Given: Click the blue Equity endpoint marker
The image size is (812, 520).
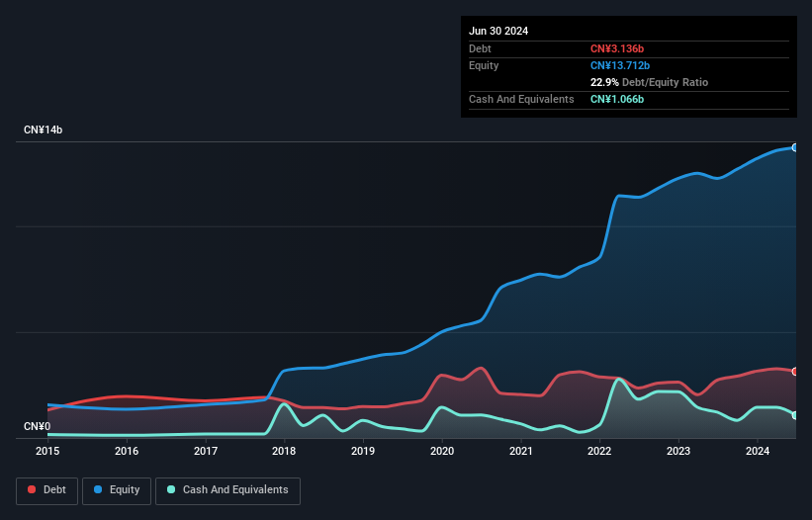Looking at the screenshot, I should [x=795, y=147].
